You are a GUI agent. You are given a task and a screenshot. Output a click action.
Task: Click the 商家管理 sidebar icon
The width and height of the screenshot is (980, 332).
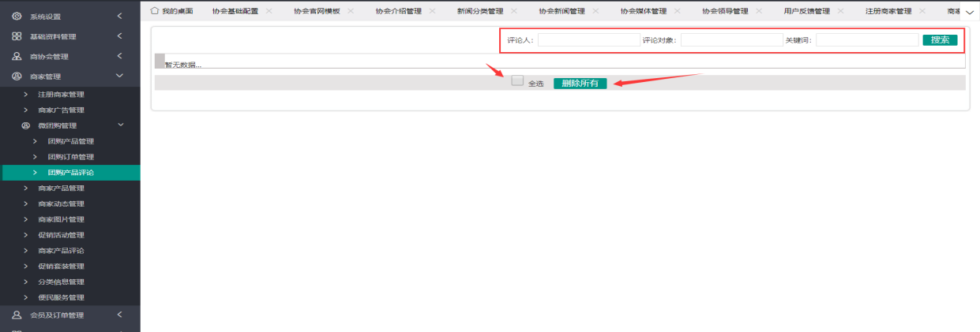point(17,76)
